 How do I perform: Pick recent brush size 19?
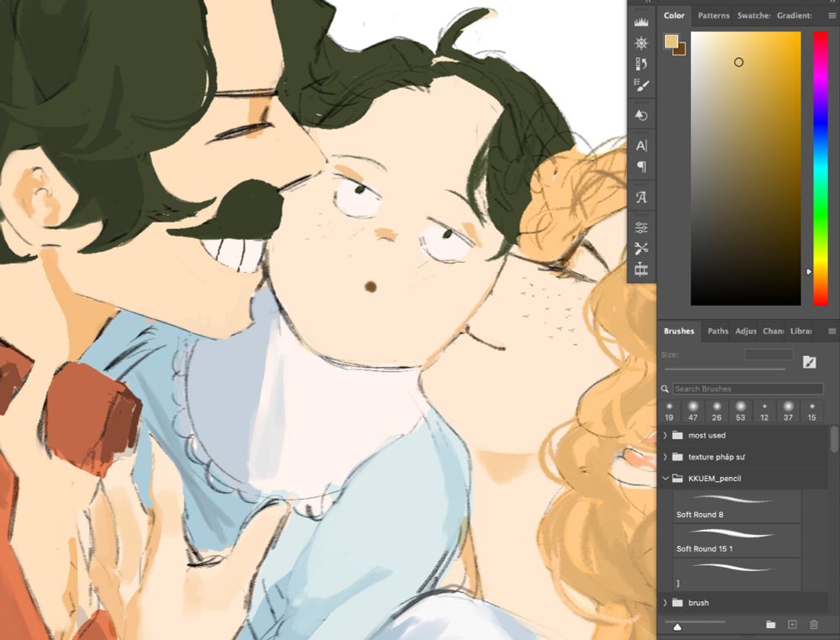pos(669,412)
